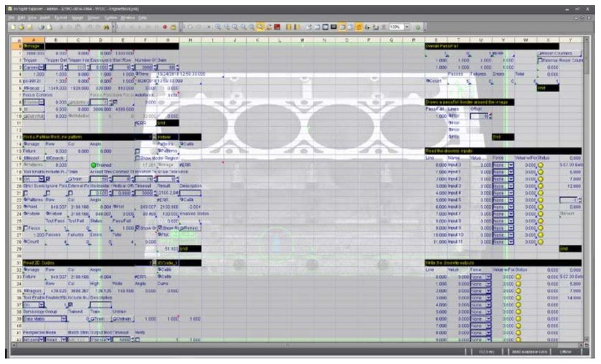Open the Insert menu

pos(45,18)
